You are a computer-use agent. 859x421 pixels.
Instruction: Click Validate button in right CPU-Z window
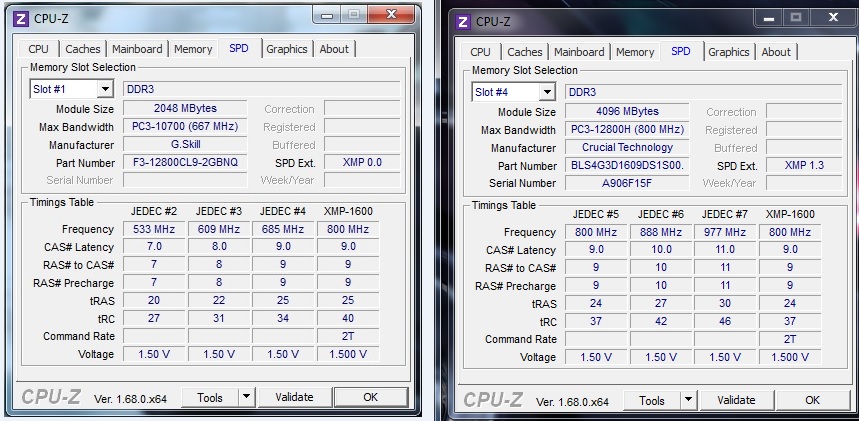(x=736, y=401)
